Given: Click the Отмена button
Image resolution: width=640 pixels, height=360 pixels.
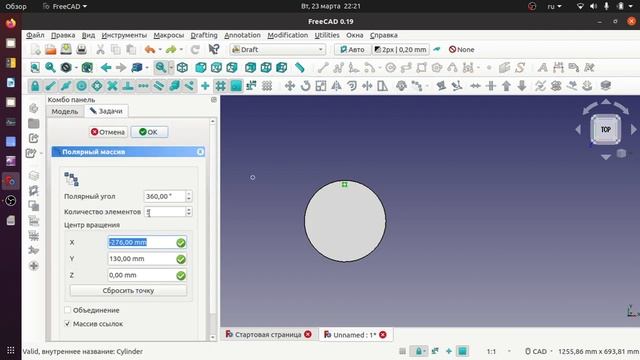Looking at the screenshot, I should pyautogui.click(x=108, y=132).
